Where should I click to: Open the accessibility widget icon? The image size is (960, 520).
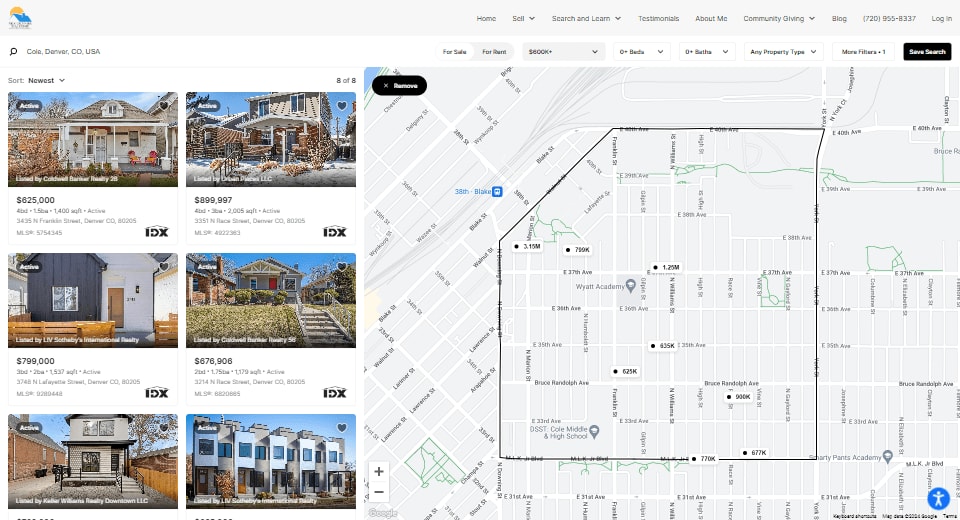click(938, 499)
